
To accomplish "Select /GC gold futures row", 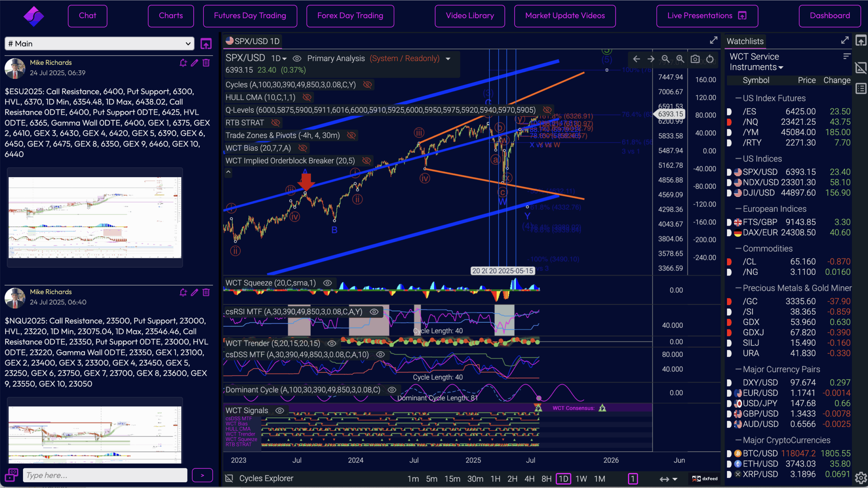I will 789,301.
